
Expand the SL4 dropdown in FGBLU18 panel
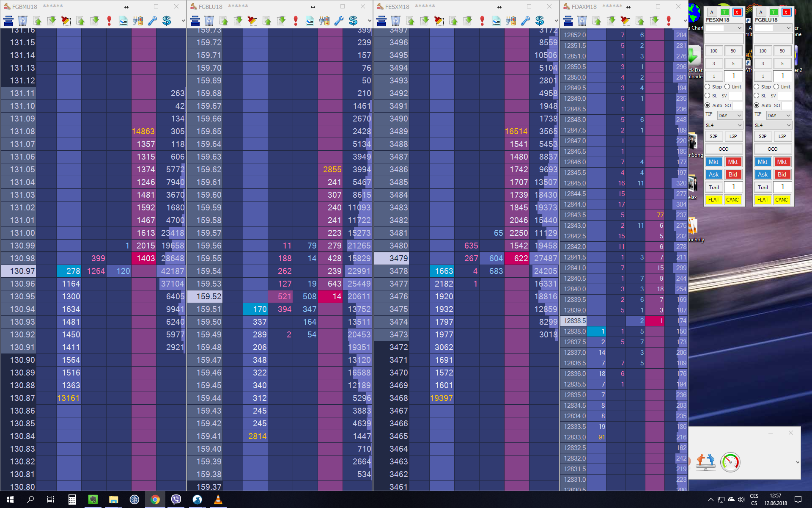[772, 125]
